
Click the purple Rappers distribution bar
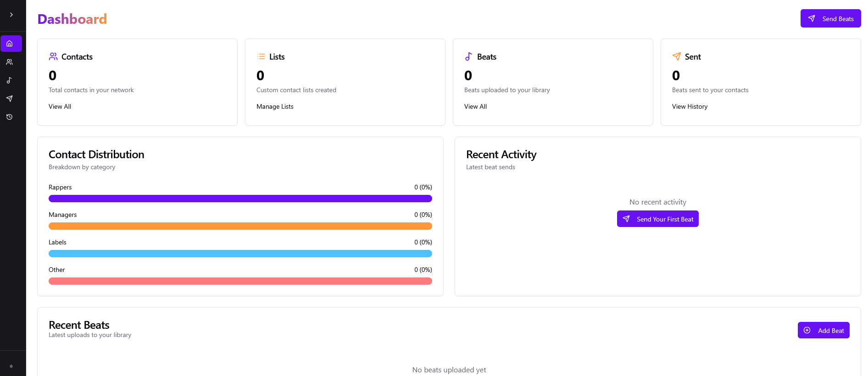[240, 199]
